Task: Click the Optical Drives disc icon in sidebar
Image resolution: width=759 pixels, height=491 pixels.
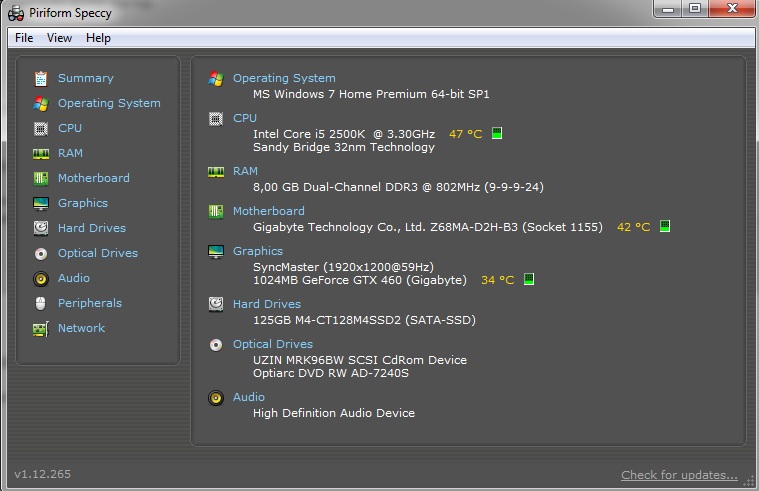Action: click(x=41, y=253)
